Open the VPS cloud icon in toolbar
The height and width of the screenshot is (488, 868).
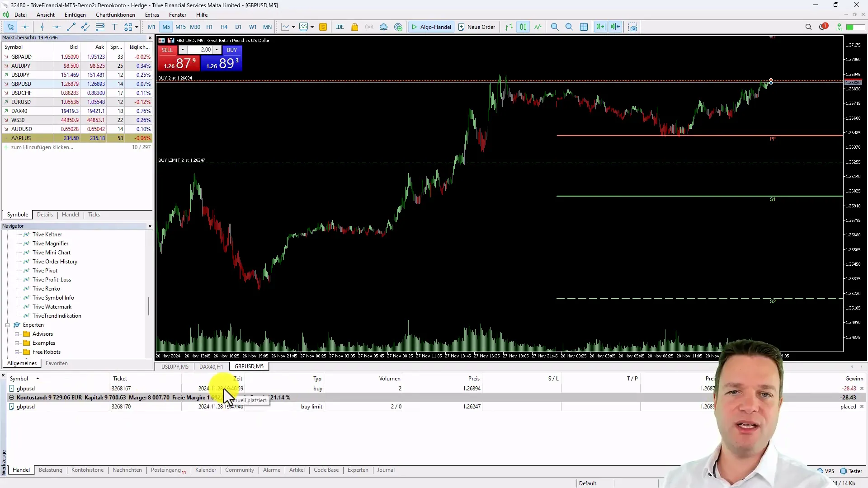pos(383,27)
